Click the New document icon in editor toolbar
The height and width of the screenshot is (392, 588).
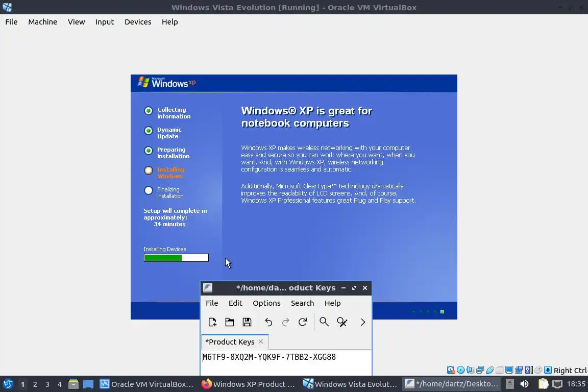pyautogui.click(x=212, y=322)
